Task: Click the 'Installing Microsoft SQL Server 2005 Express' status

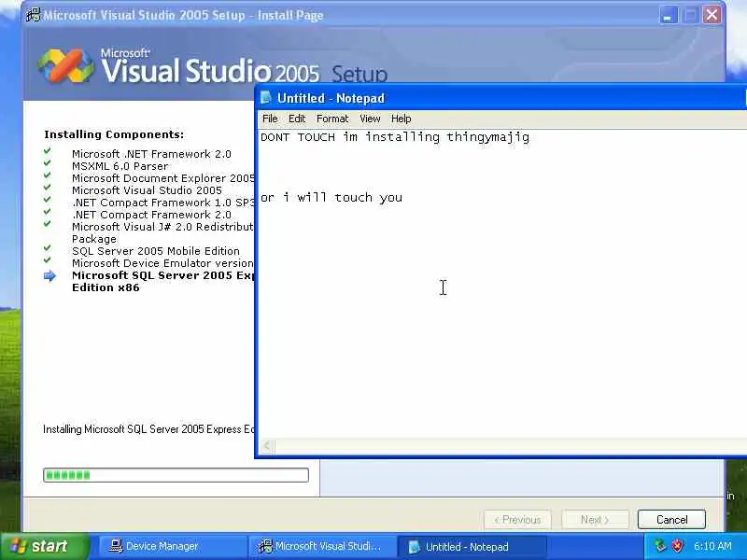Action: point(148,429)
